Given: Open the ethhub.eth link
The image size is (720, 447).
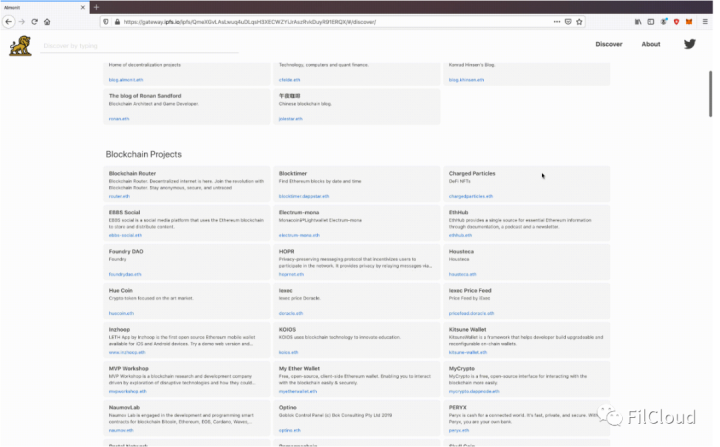Looking at the screenshot, I should (x=460, y=235).
